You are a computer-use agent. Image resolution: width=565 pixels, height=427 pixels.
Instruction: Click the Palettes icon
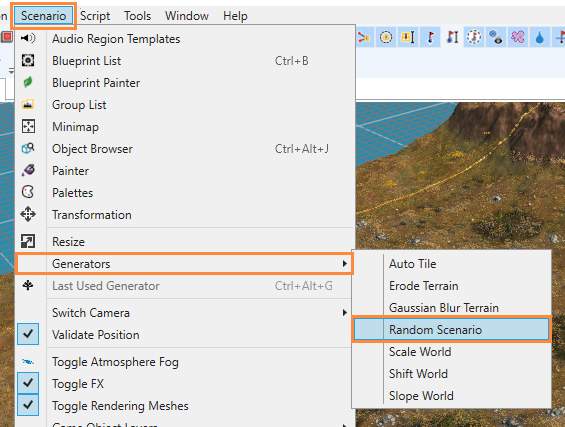coord(28,192)
